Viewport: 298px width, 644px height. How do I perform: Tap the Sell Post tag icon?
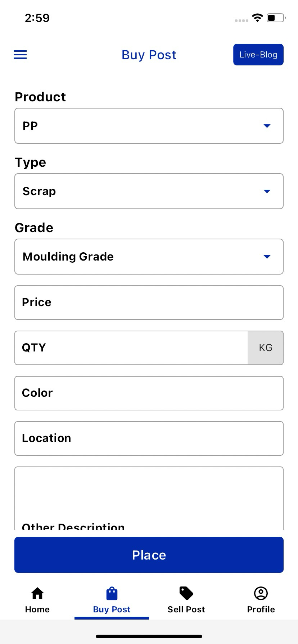pos(186,593)
